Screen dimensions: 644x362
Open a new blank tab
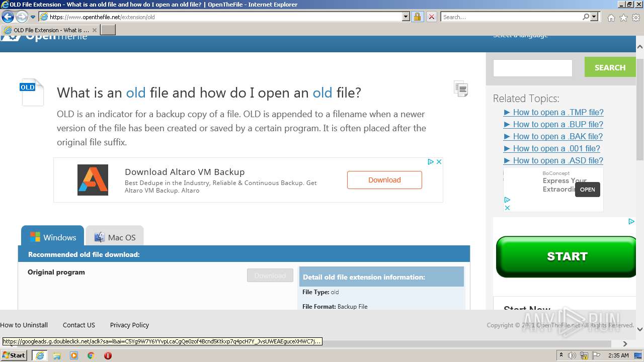click(x=108, y=30)
